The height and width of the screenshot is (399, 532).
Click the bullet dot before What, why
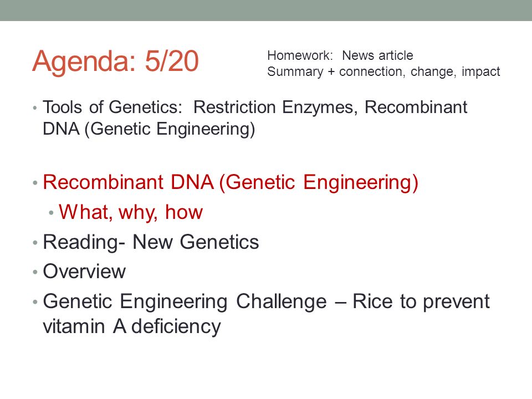coord(51,213)
